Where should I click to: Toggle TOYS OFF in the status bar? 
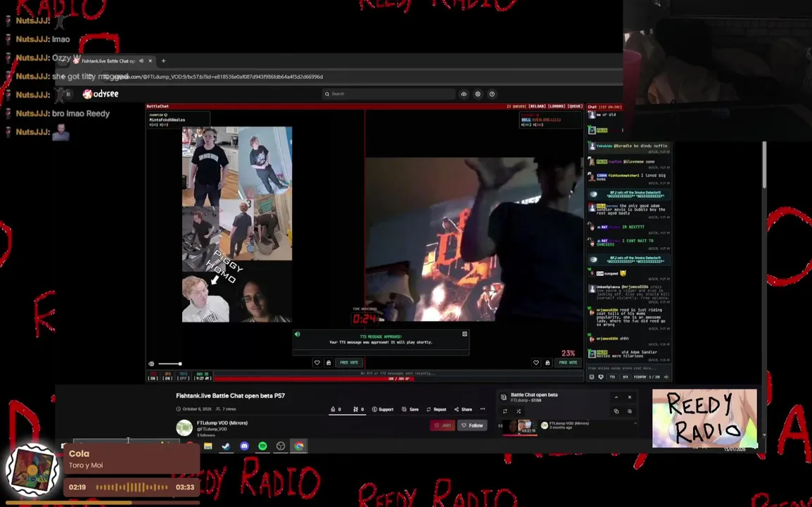[184, 376]
